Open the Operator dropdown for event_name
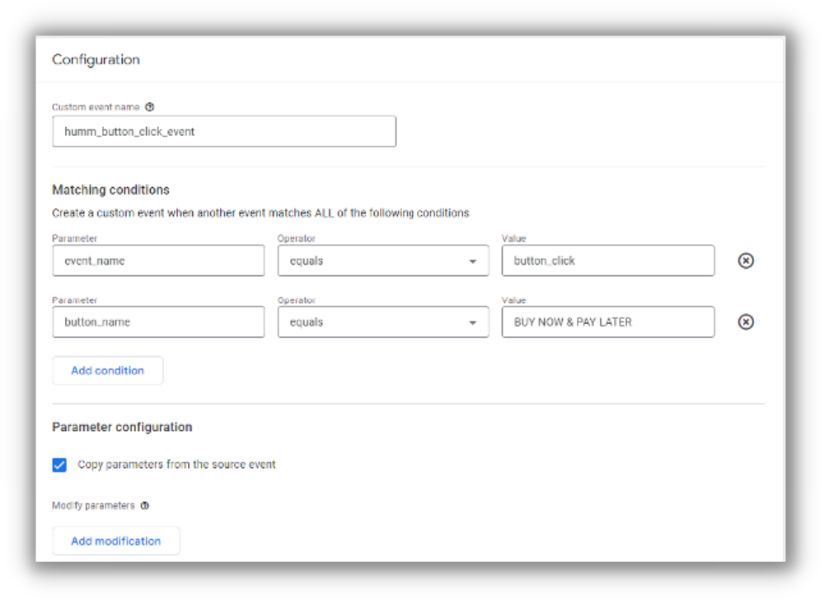Screen dimensions: 822x600 [383, 261]
